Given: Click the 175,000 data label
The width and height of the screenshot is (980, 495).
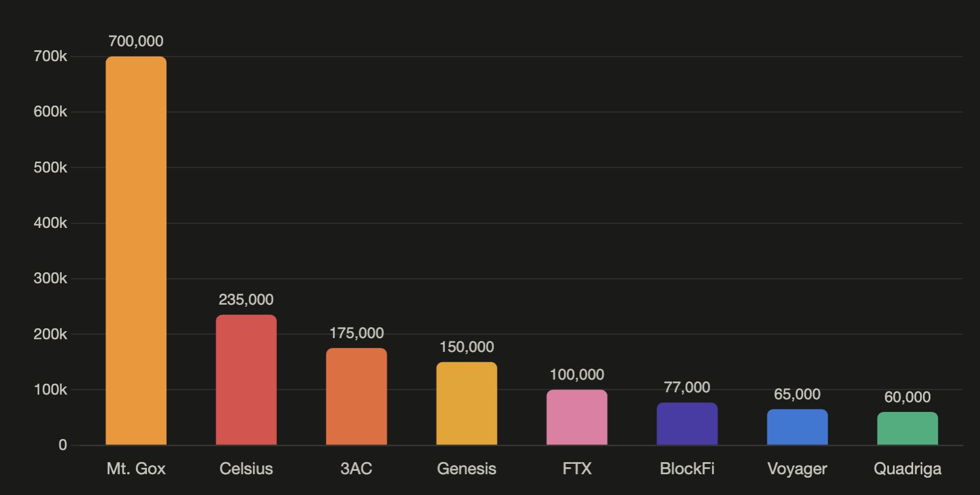Looking at the screenshot, I should 356,333.
